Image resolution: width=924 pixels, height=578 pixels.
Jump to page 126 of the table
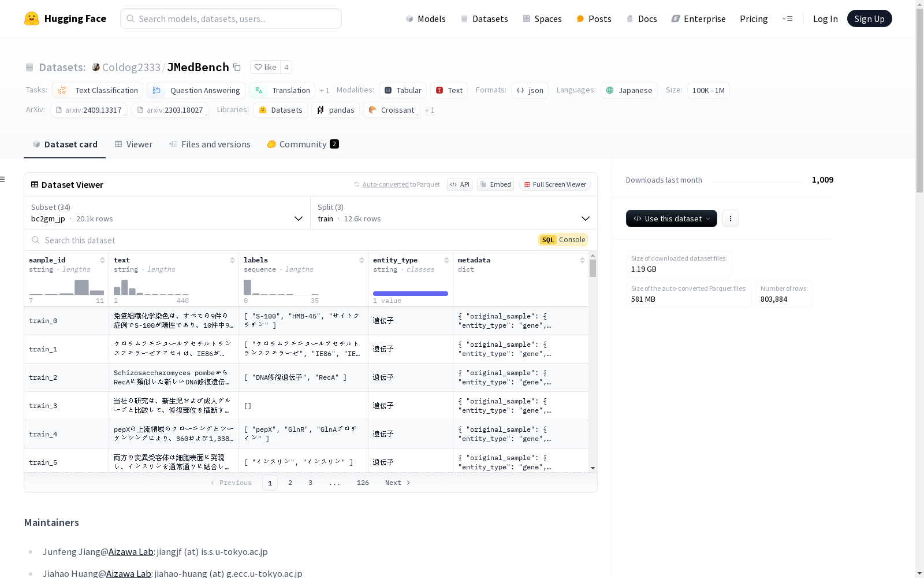[363, 483]
